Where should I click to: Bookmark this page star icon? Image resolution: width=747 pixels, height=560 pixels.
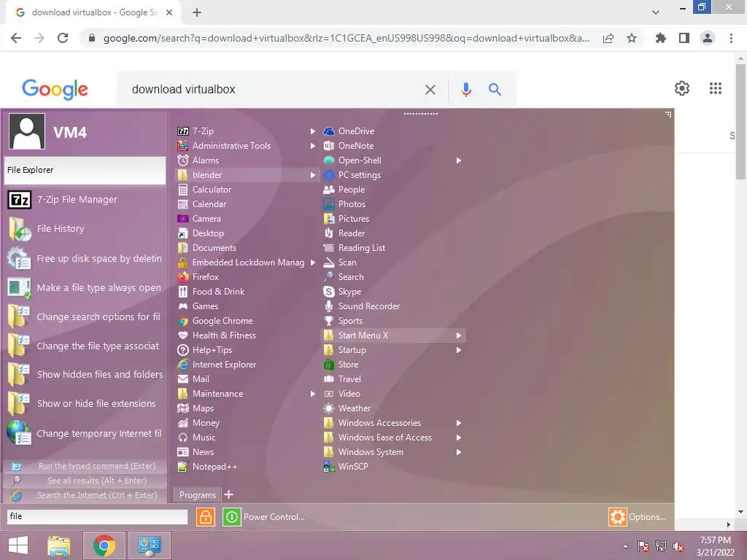click(x=632, y=38)
